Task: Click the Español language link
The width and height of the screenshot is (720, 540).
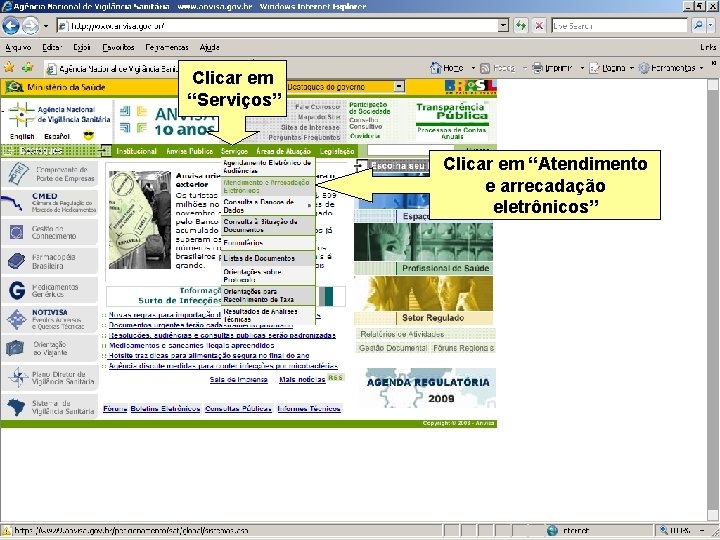Action: [57, 136]
